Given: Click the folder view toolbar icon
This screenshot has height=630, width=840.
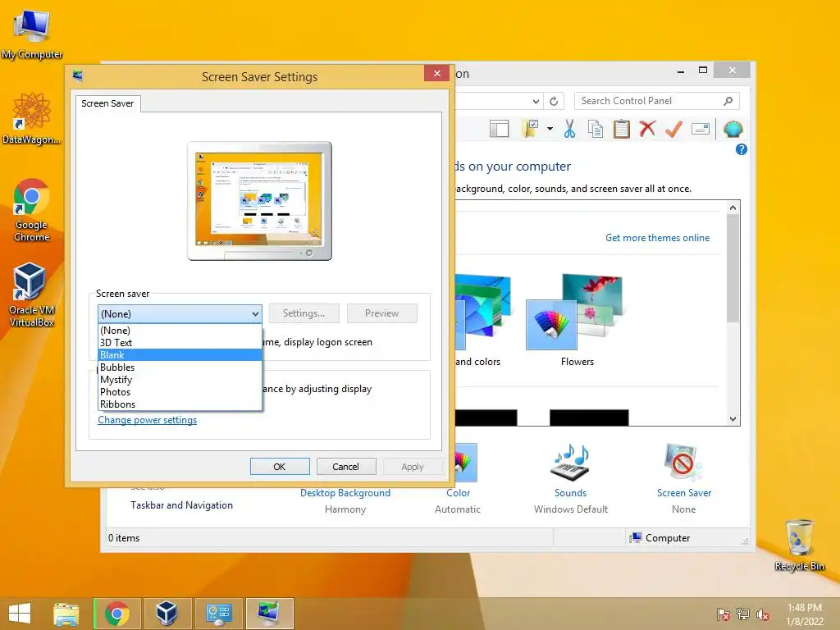Looking at the screenshot, I should coord(531,129).
